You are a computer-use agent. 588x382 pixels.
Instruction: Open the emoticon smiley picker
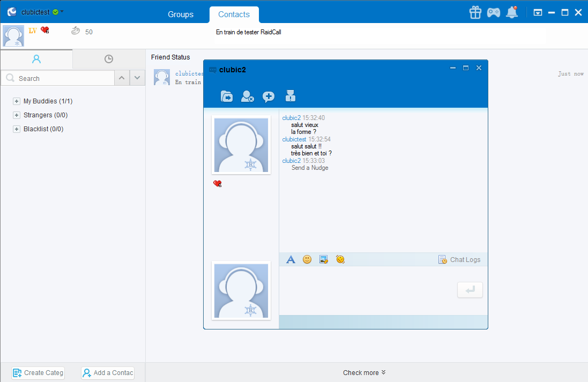click(x=307, y=259)
